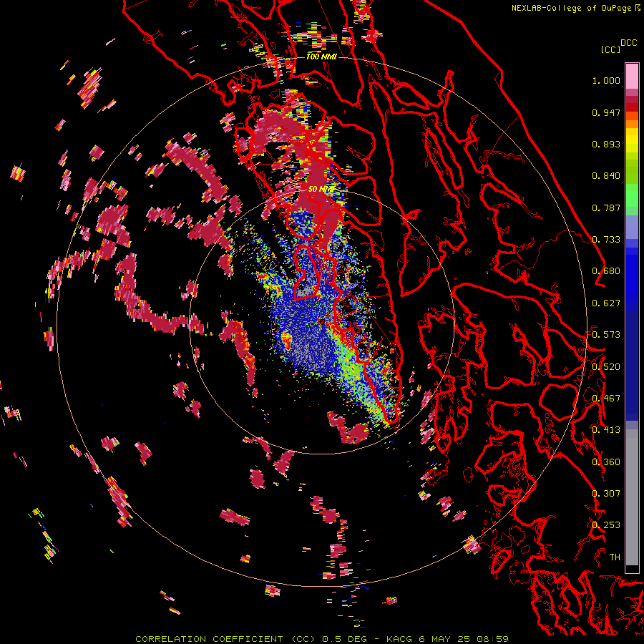This screenshot has height=644, width=644.
Task: Click the 0.787 colorbar label
Action: pos(606,208)
